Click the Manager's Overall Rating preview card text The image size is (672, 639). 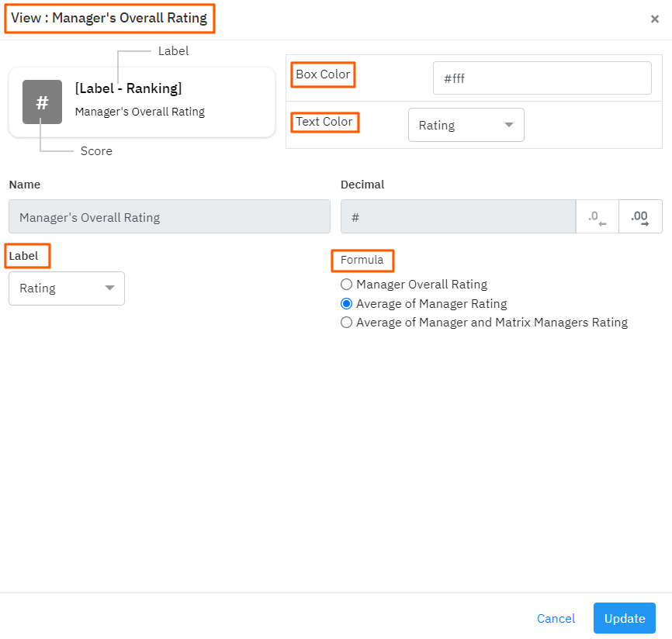click(140, 112)
